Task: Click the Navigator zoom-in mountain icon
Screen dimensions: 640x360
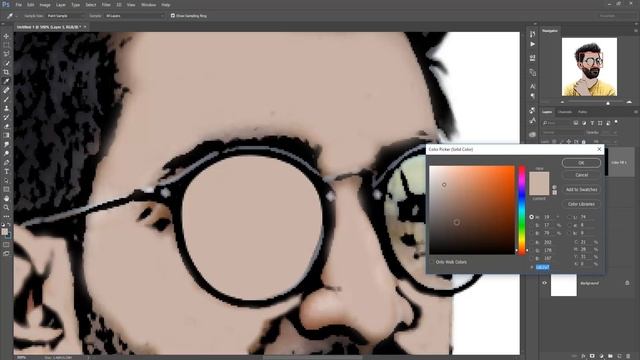Action: click(x=629, y=102)
